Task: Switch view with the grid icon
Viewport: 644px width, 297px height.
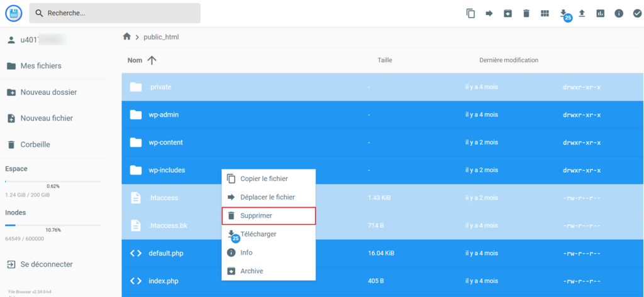Action: pos(545,13)
